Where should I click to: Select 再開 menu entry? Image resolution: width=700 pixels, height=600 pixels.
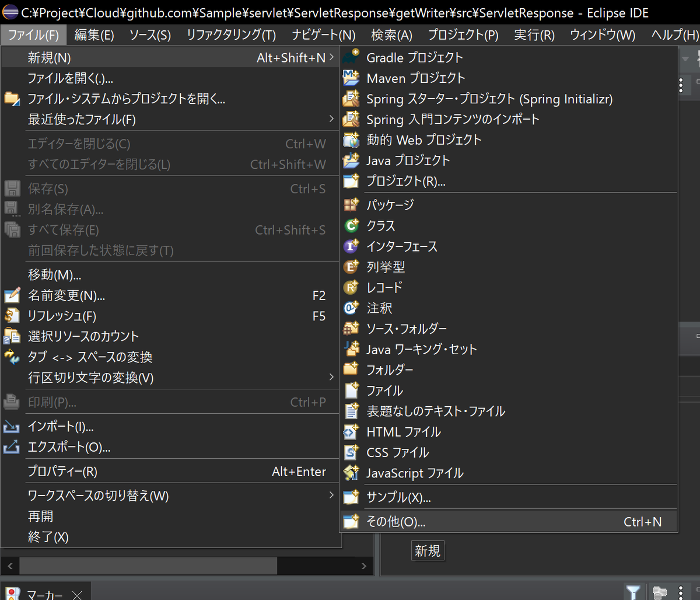pyautogui.click(x=170, y=516)
